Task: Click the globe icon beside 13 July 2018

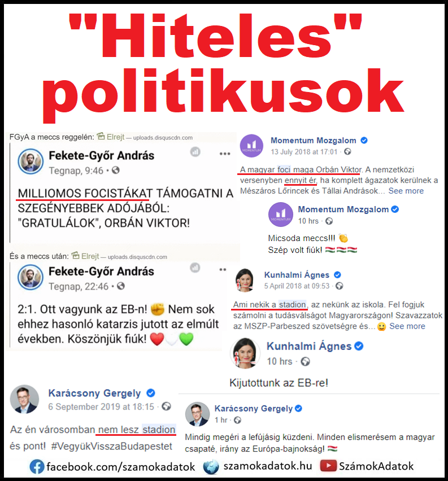Action: coord(347,151)
